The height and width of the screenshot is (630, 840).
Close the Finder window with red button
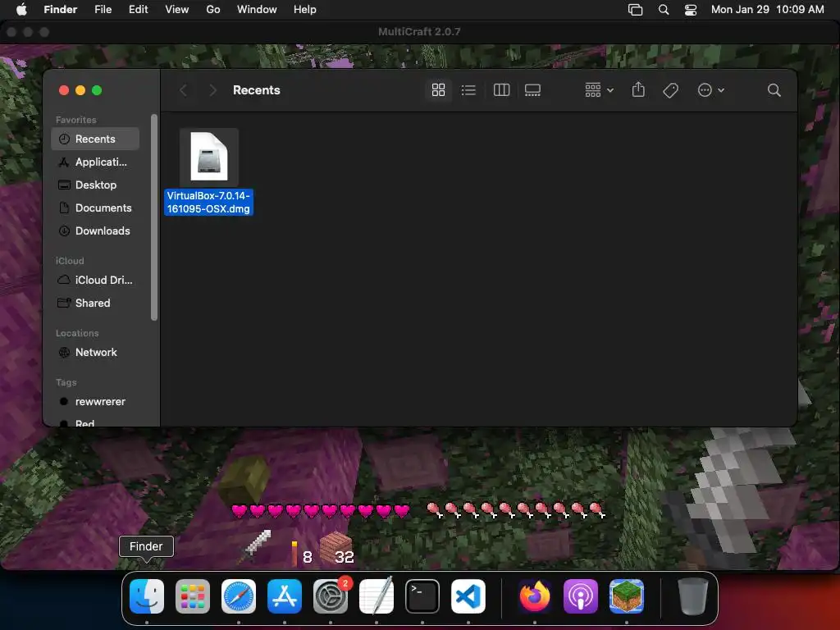click(64, 90)
